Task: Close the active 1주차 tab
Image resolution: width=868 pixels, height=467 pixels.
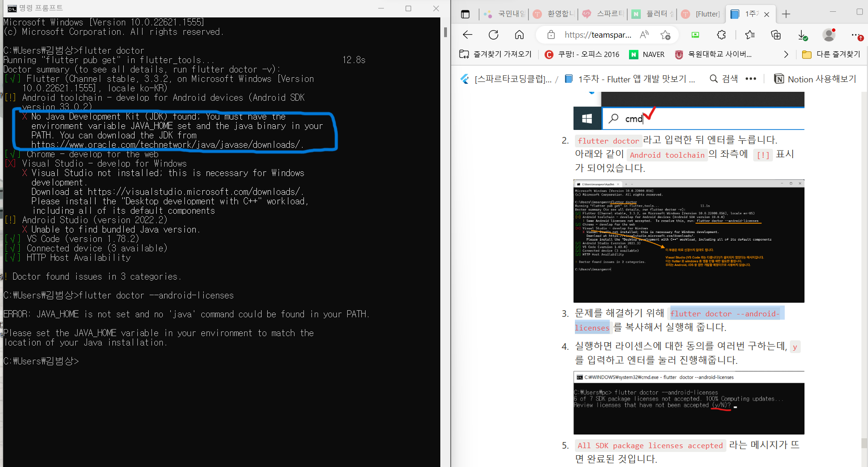Action: [x=766, y=15]
